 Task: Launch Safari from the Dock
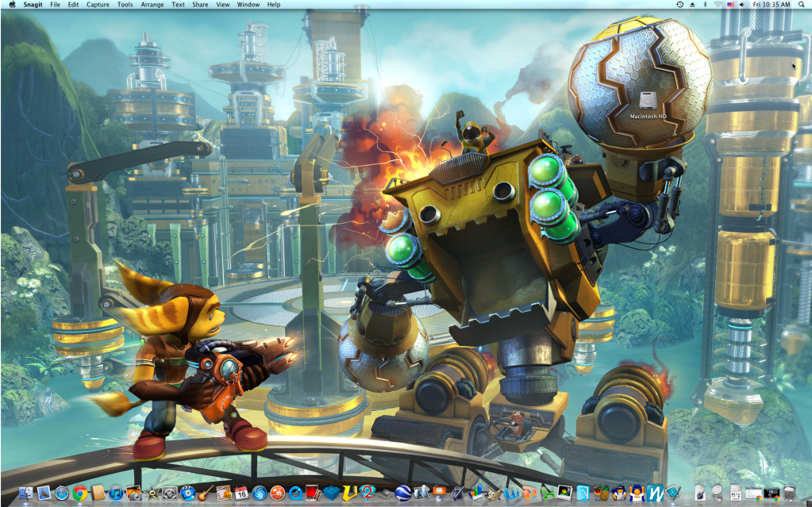point(62,493)
